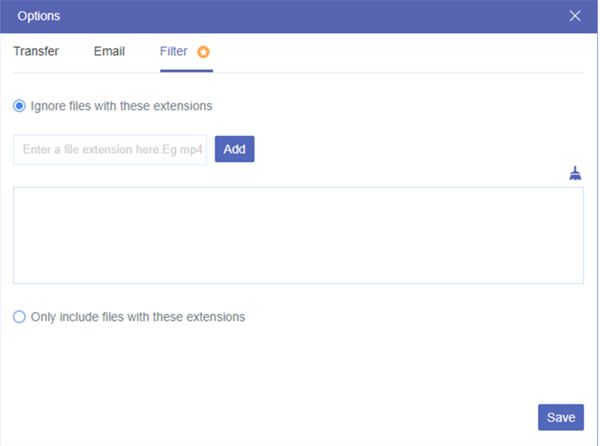Click the Options title in the header
600x446 pixels.
click(39, 16)
